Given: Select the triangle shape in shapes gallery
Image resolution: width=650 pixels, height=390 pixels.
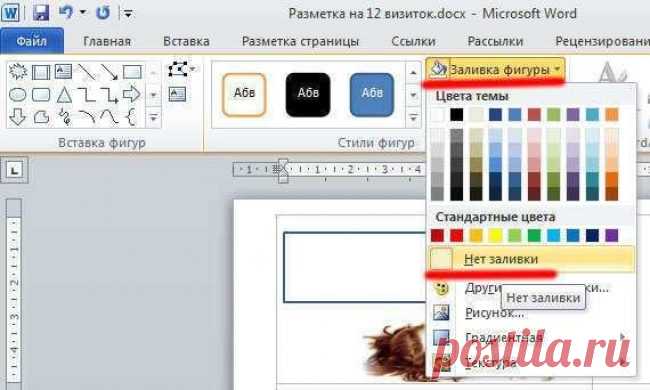Looking at the screenshot, I should point(64,95).
